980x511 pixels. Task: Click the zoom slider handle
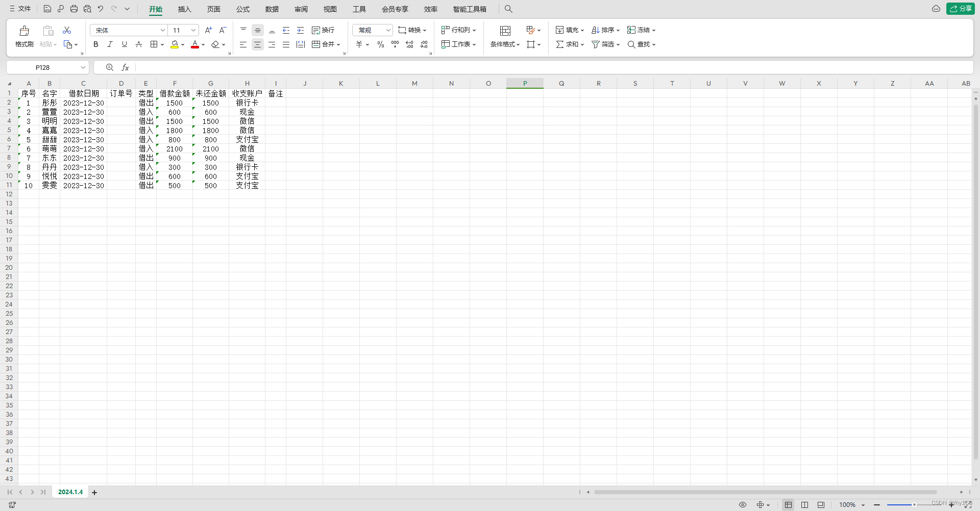[914, 505]
